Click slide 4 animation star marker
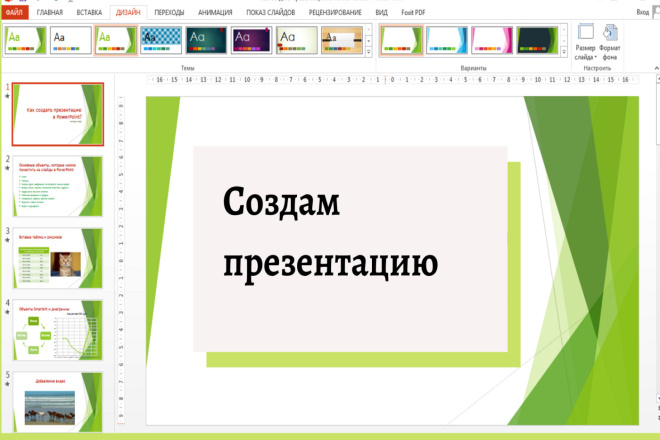The width and height of the screenshot is (660, 440). click(7, 312)
